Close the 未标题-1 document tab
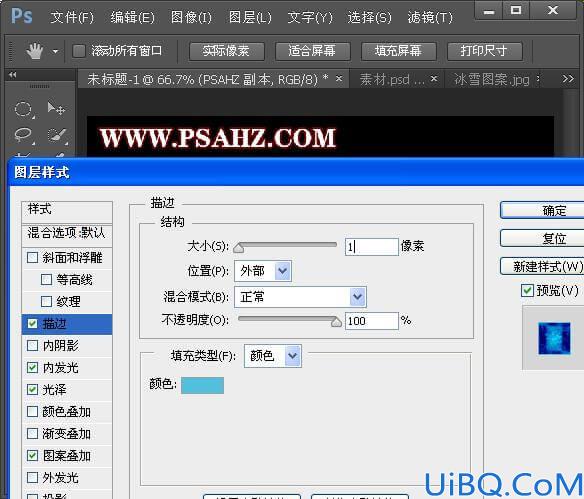Viewport: 584px width, 499px height. click(x=339, y=79)
